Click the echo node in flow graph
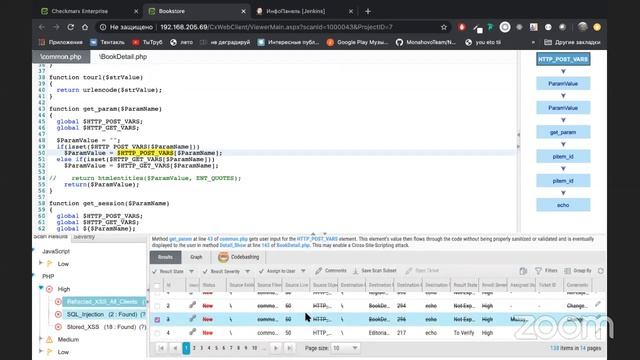This screenshot has width=640, height=360. point(563,205)
